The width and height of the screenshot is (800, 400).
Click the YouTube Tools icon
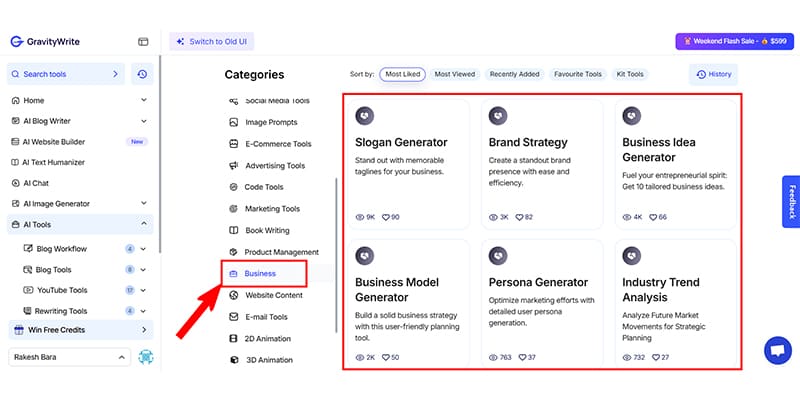click(x=28, y=290)
